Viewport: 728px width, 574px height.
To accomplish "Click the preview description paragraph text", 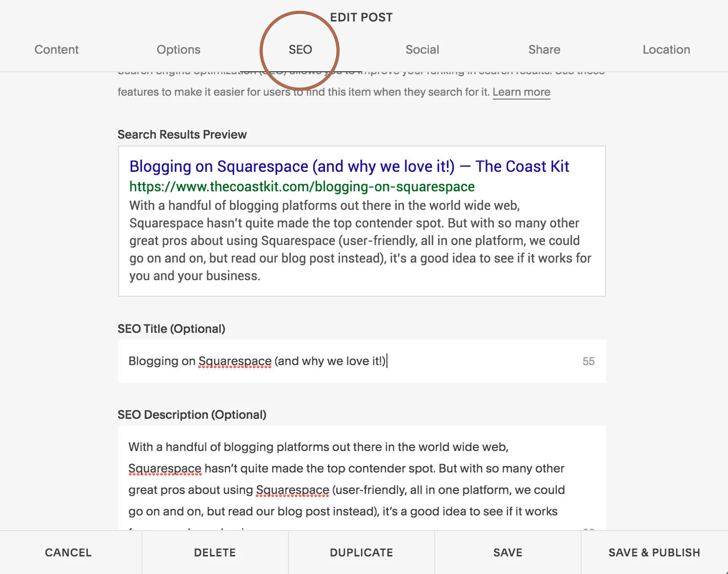I will 360,241.
